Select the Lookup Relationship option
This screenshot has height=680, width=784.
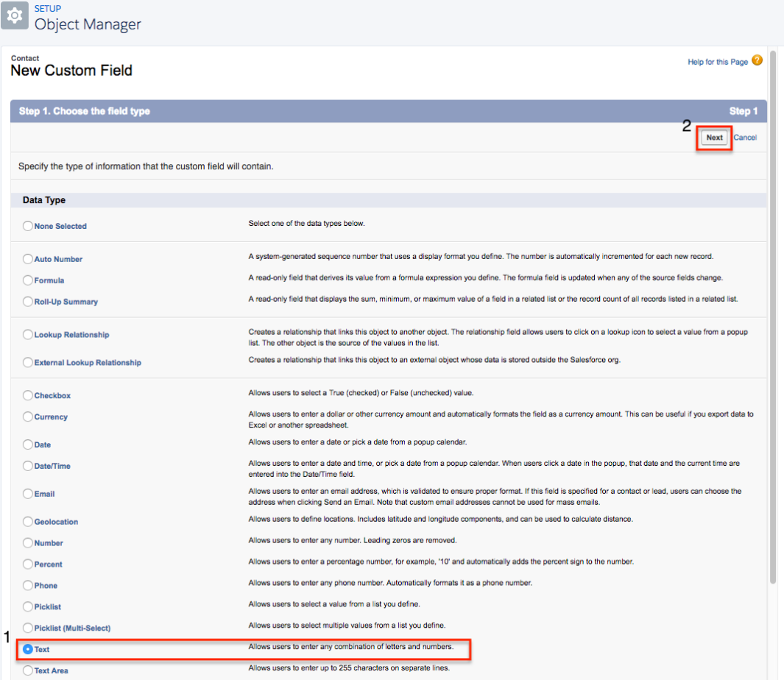point(27,335)
